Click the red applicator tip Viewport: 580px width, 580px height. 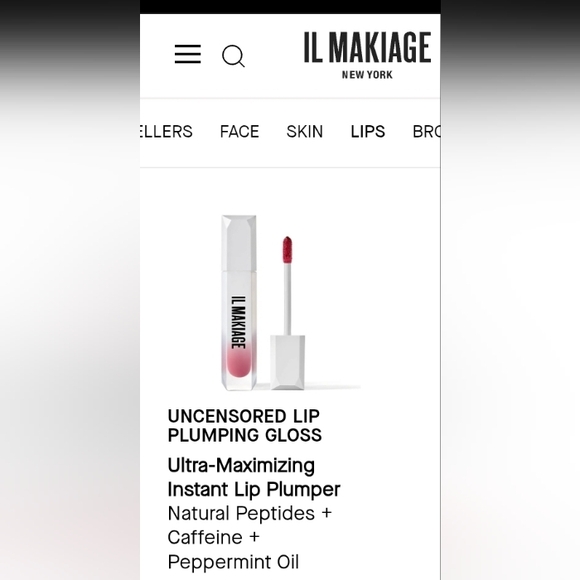point(287,250)
